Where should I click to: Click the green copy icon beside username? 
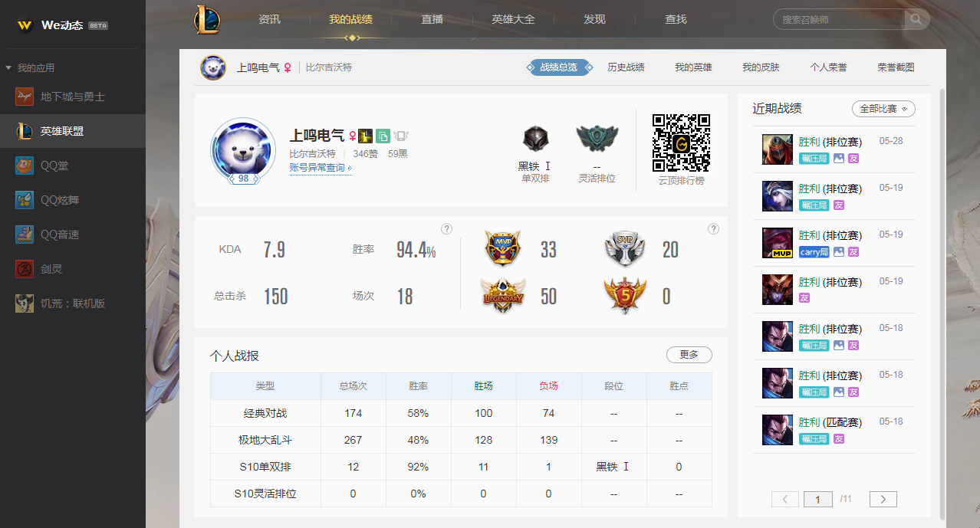(383, 136)
